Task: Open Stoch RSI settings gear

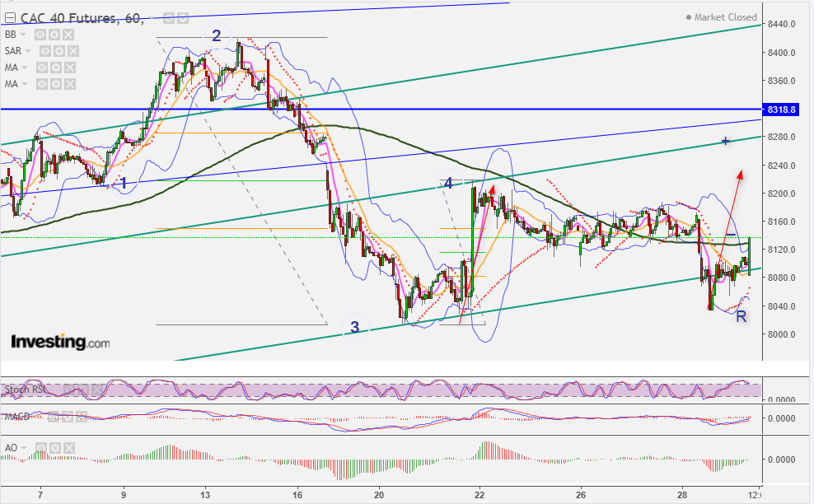Action: [82, 390]
